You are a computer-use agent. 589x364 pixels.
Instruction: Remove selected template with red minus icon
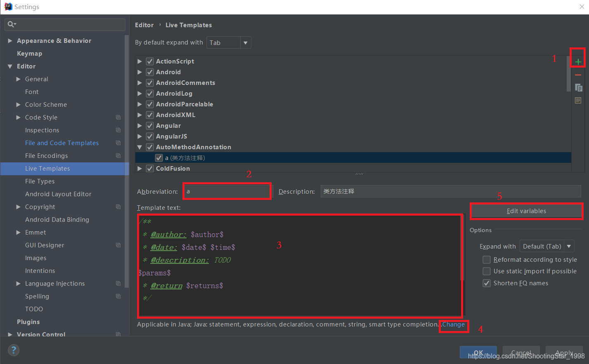click(x=578, y=75)
